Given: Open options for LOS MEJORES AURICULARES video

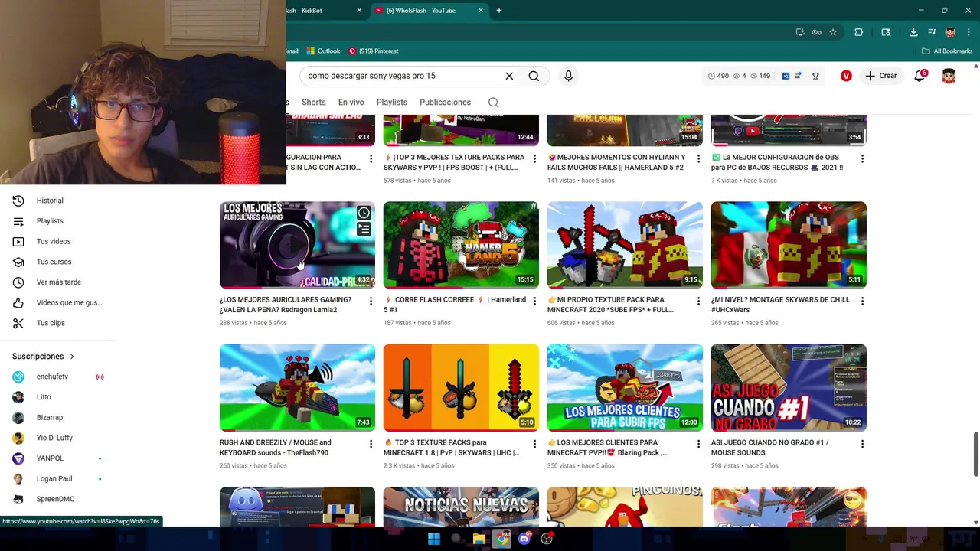Looking at the screenshot, I should tap(371, 302).
